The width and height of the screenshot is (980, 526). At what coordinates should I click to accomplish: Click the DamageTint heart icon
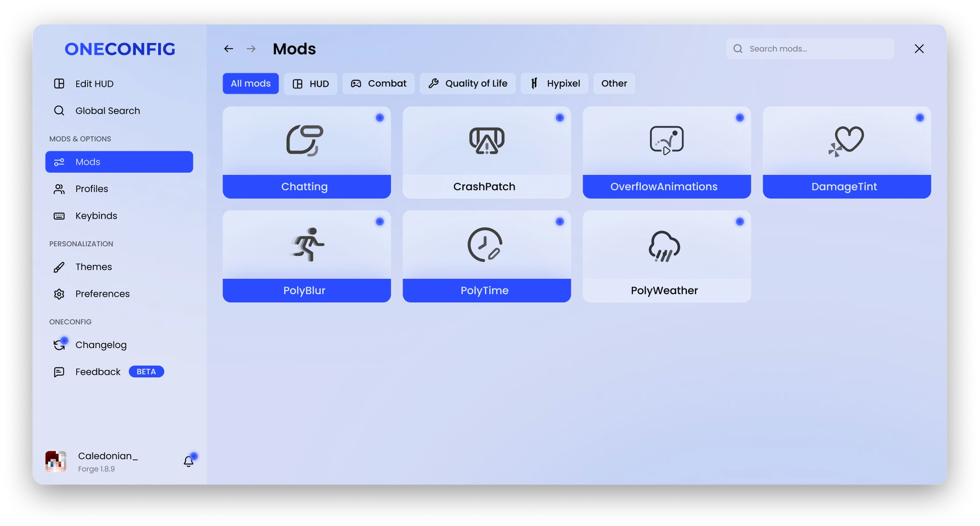pos(846,141)
